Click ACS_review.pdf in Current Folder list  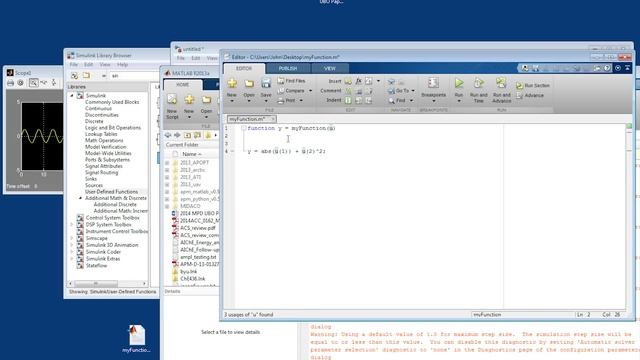198,228
